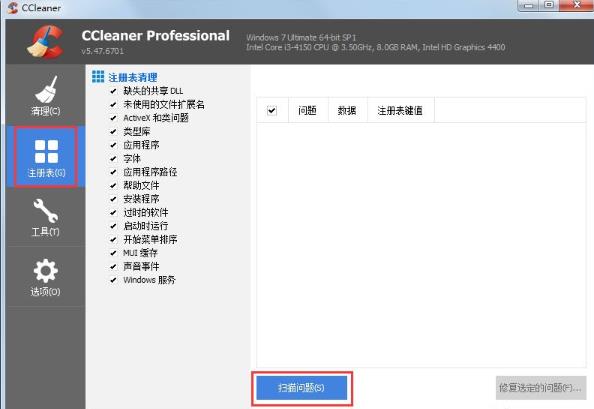This screenshot has height=409, width=594.
Task: Toggle 启动时运行 checkbox
Action: (113, 226)
